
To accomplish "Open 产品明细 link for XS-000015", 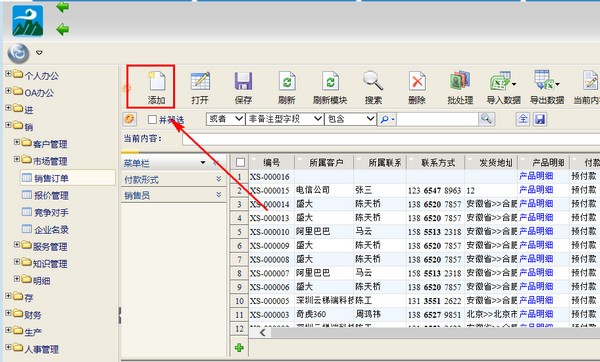I will pyautogui.click(x=536, y=190).
